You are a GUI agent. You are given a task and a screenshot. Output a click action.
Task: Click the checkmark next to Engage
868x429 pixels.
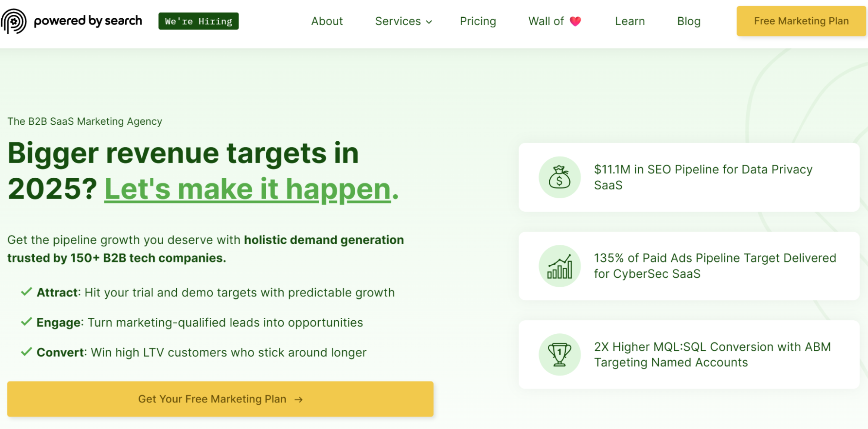[x=26, y=322]
